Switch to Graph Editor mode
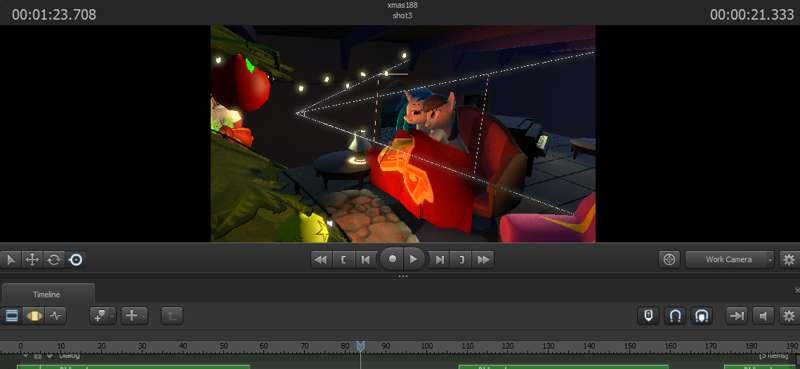 click(x=56, y=316)
